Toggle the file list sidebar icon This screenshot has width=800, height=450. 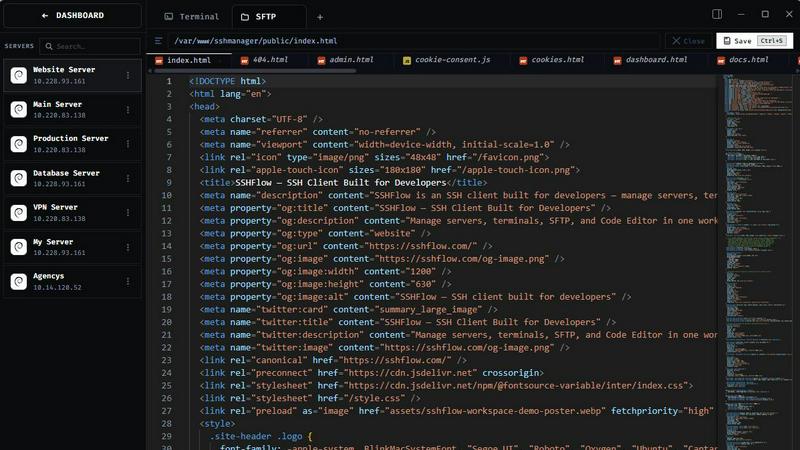[x=158, y=41]
